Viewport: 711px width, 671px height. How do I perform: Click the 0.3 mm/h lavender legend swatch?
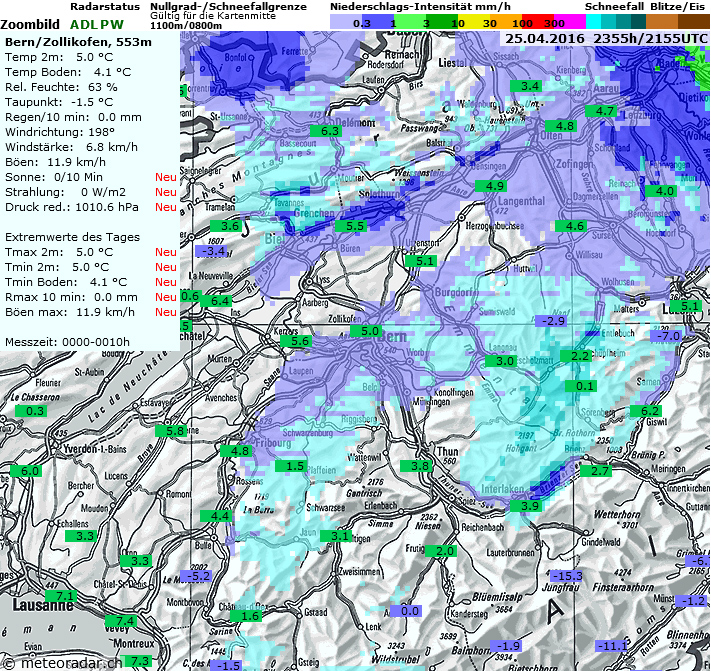tap(346, 22)
